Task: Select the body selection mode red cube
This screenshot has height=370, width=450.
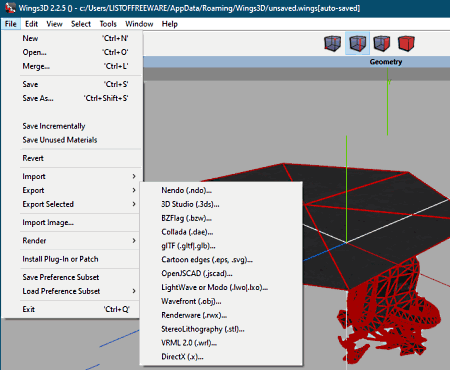Action: click(x=406, y=44)
